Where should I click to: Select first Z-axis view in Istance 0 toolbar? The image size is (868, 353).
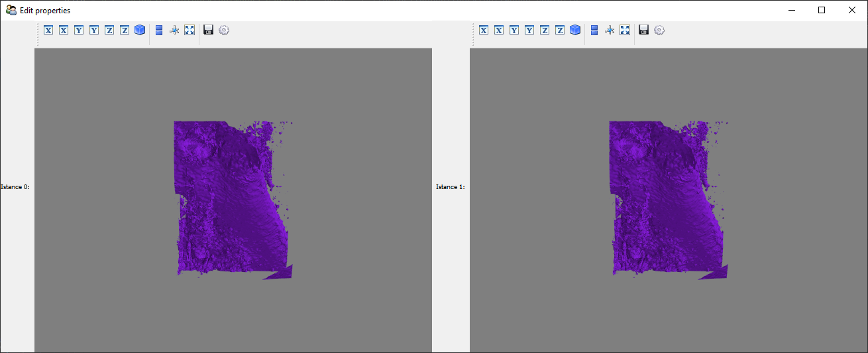[109, 30]
